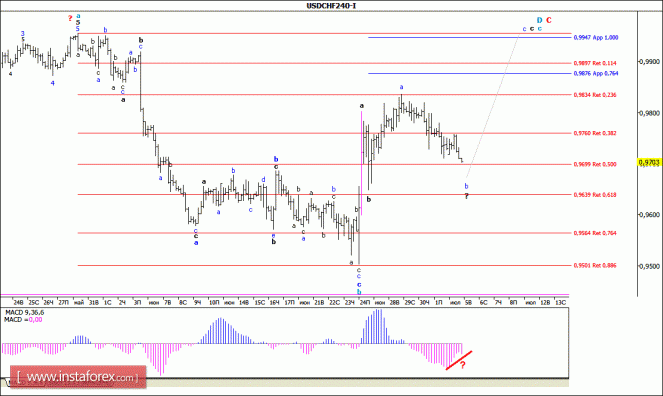Click the MACD 9,36,6 indicator label
This screenshot has height=396, width=663.
coord(24,313)
